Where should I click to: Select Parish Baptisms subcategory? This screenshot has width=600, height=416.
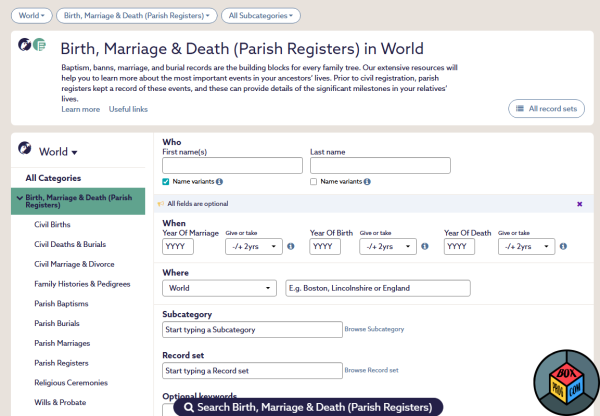(61, 304)
